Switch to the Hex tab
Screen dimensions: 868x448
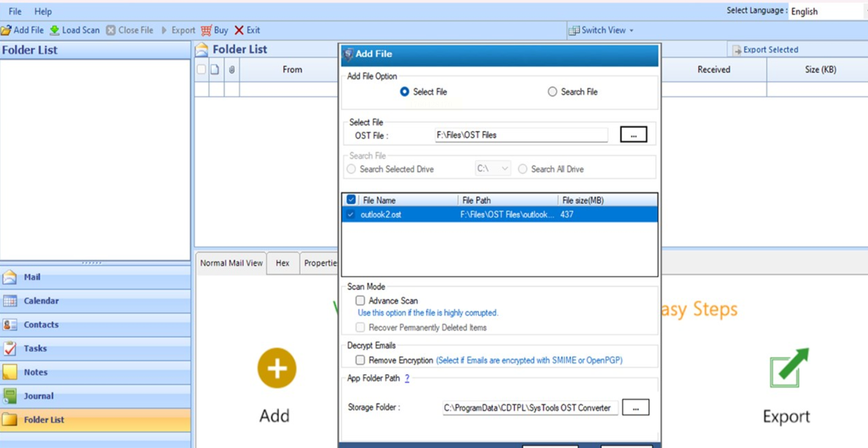(282, 263)
